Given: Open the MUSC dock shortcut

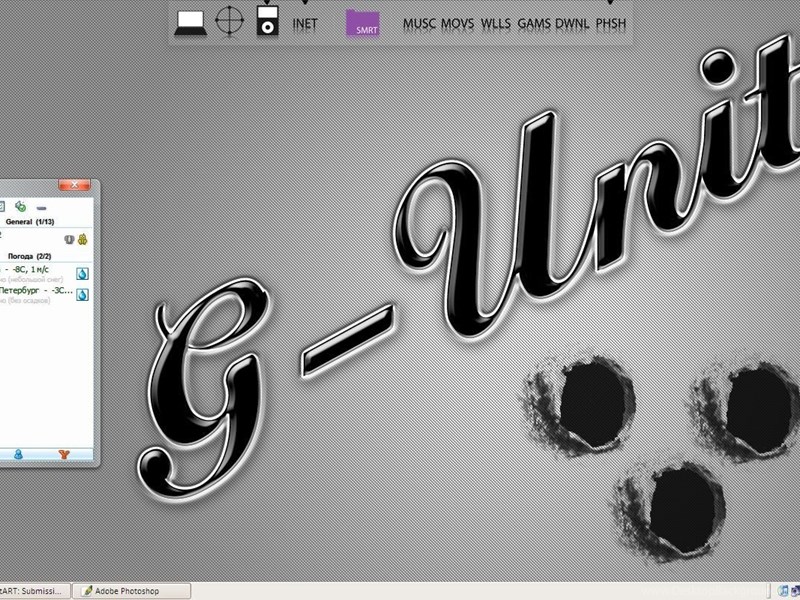Looking at the screenshot, I should click(x=419, y=23).
